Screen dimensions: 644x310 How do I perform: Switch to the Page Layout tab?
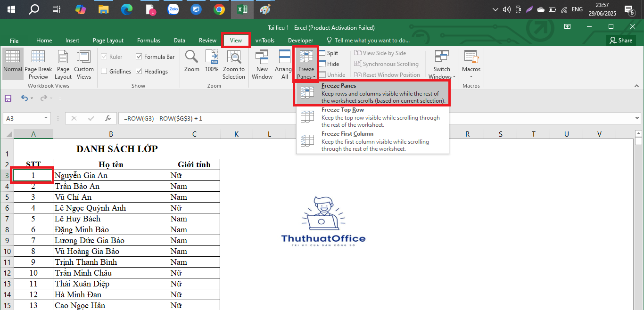tap(108, 41)
